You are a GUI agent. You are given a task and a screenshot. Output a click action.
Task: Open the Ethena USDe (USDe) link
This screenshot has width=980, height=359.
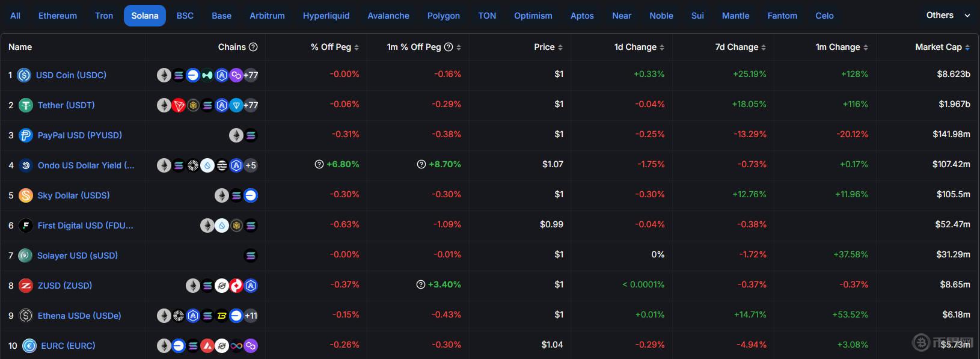tap(79, 316)
